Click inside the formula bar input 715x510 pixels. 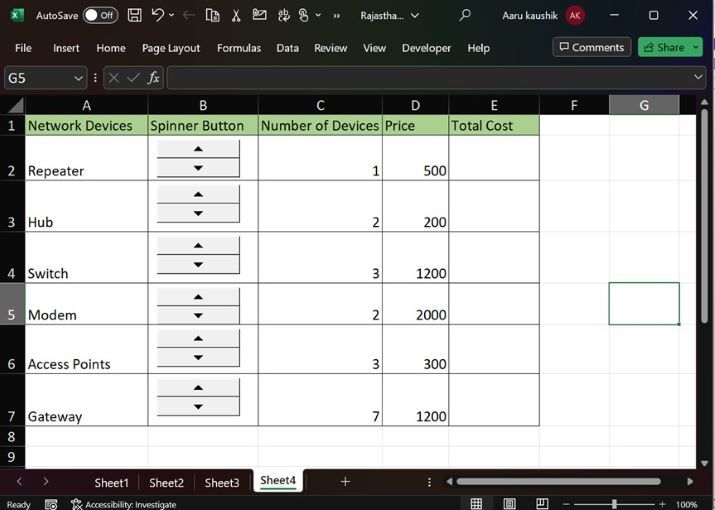[429, 78]
